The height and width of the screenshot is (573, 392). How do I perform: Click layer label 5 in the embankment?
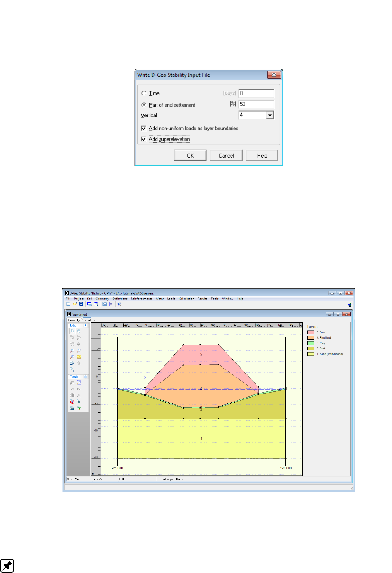point(201,354)
